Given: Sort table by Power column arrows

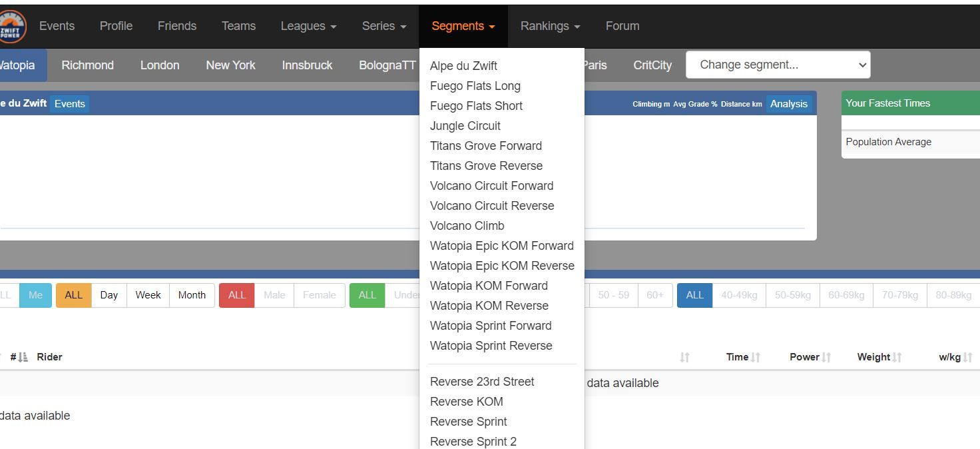Looking at the screenshot, I should [x=826, y=358].
